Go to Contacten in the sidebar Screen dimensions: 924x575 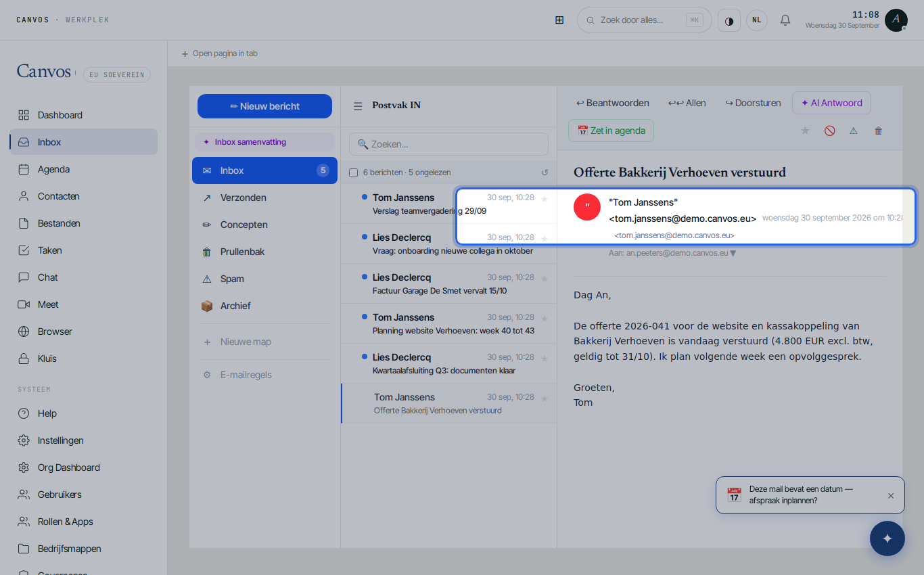point(83,196)
